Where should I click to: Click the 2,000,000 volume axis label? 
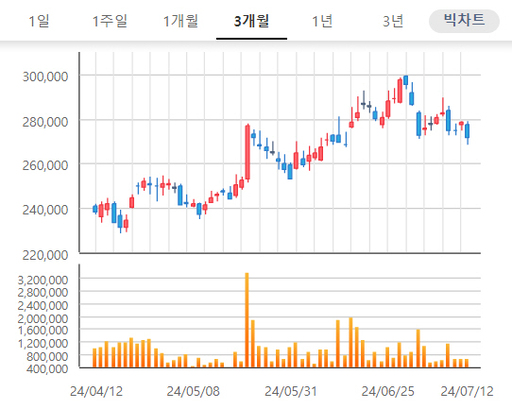43,319
